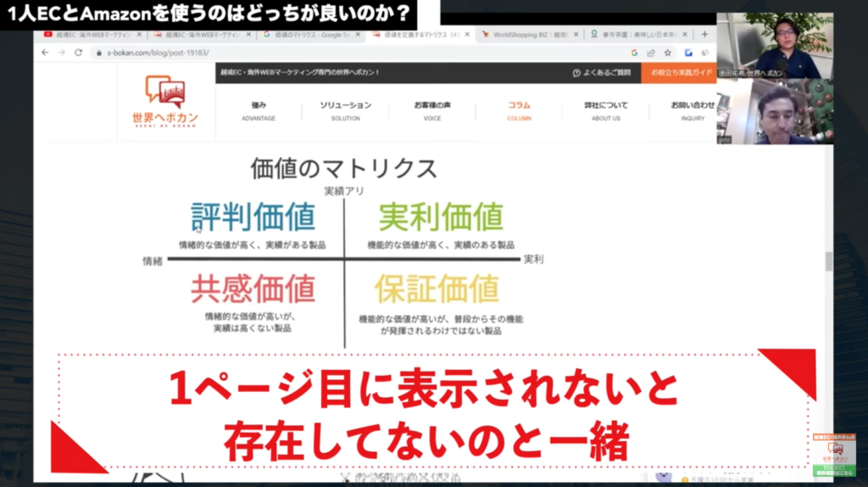Screen dimensions: 868x487
Task: Click the share page icon in the address bar
Action: (x=651, y=53)
